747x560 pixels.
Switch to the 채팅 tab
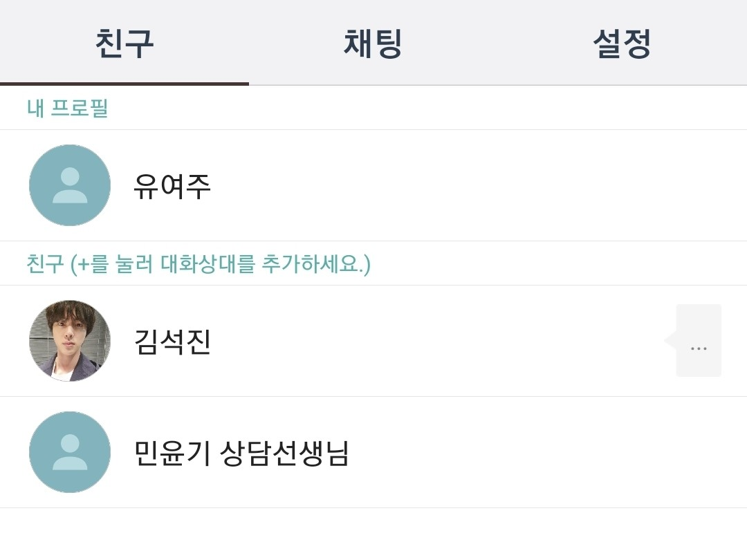pyautogui.click(x=373, y=43)
